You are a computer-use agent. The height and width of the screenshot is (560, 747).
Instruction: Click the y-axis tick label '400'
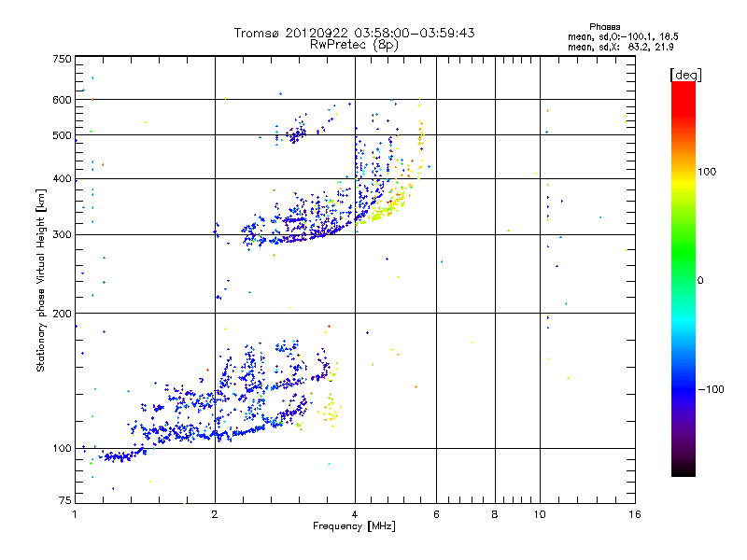[62, 179]
